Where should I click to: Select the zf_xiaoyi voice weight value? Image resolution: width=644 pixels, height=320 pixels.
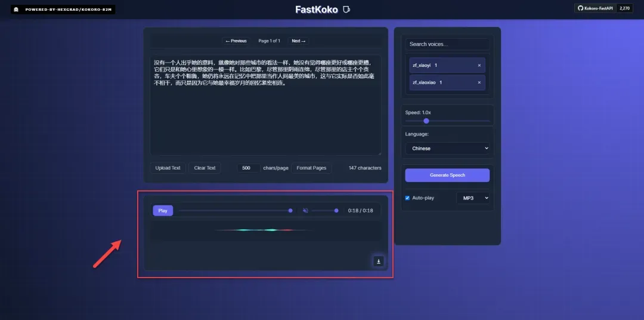pos(436,66)
